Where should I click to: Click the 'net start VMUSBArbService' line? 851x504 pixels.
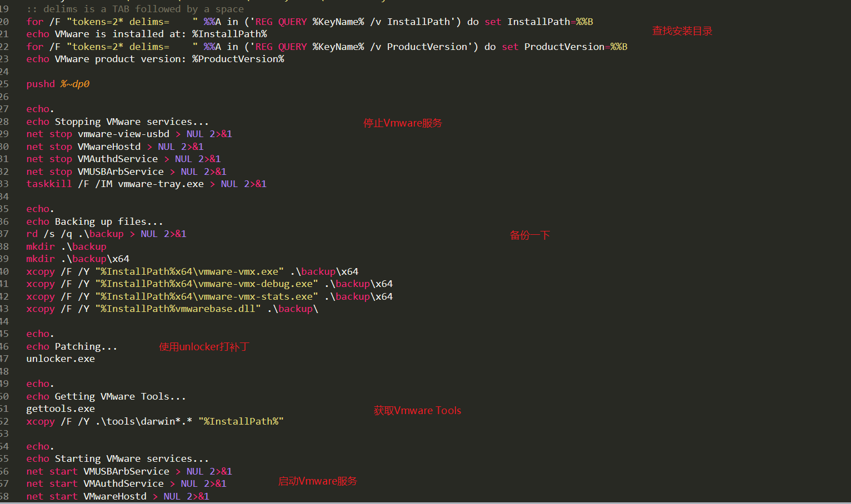click(129, 471)
